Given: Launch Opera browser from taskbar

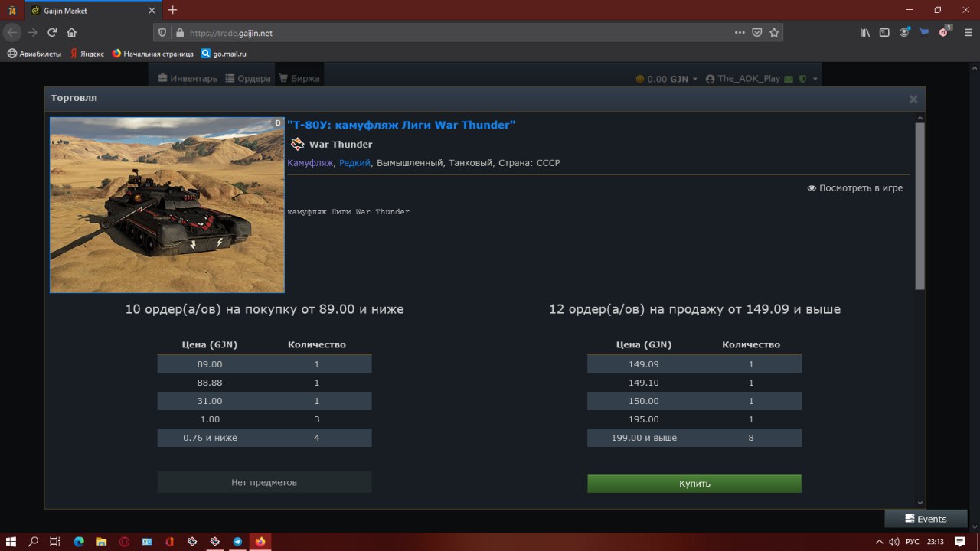Looking at the screenshot, I should (124, 541).
